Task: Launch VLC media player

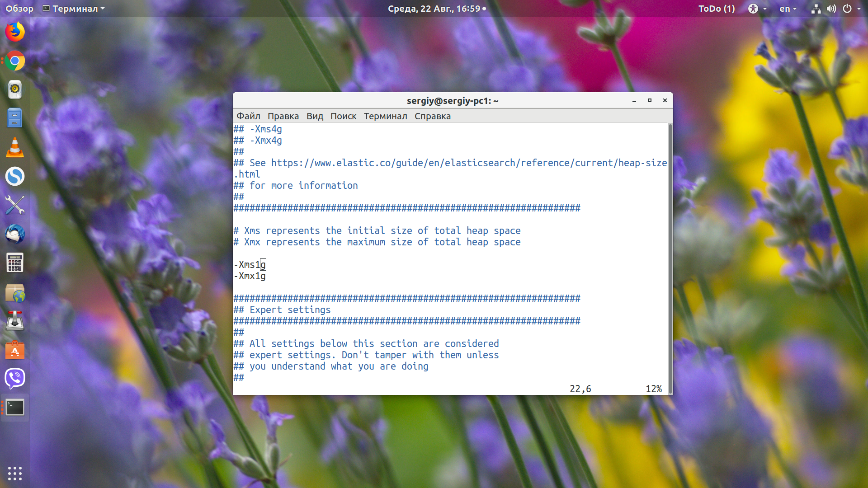Action: click(x=15, y=147)
